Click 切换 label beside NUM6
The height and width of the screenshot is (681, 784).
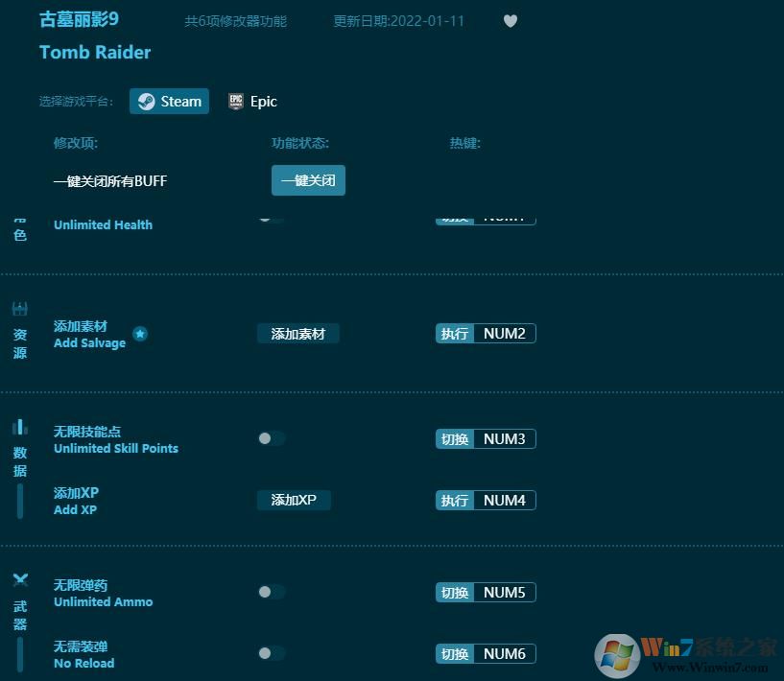(455, 653)
